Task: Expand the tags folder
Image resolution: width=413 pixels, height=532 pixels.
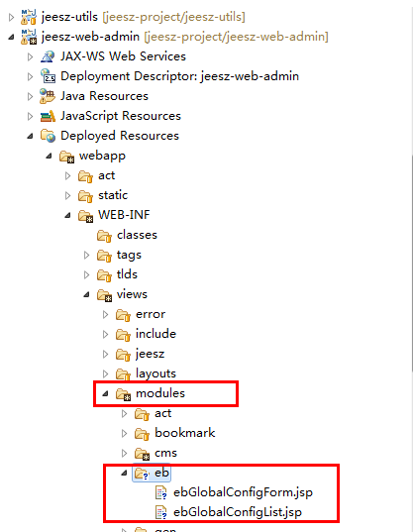Action: pyautogui.click(x=86, y=255)
